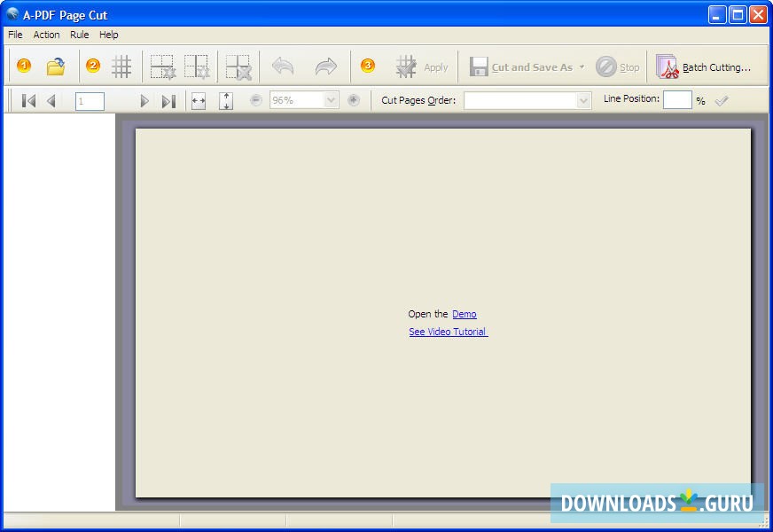The image size is (773, 532).
Task: Click the Demo link
Action: (465, 314)
